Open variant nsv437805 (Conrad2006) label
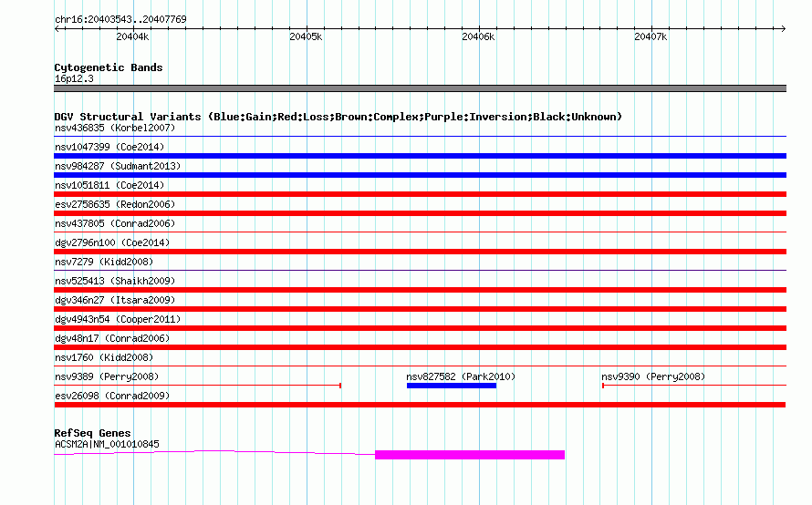Screen dimensions: 812x505 pyautogui.click(x=115, y=223)
